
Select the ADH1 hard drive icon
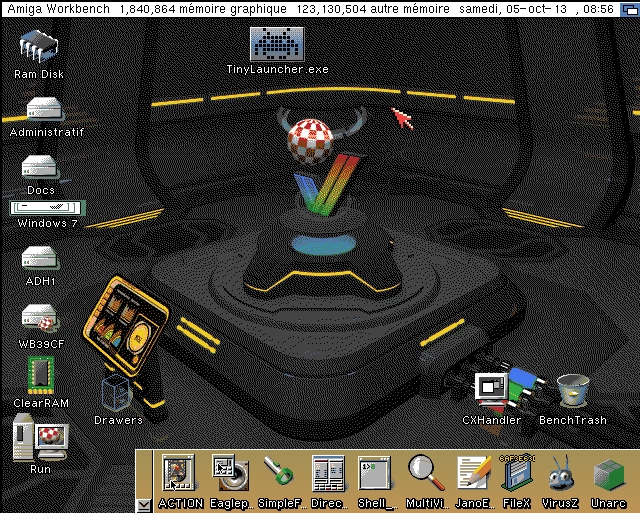tap(40, 258)
